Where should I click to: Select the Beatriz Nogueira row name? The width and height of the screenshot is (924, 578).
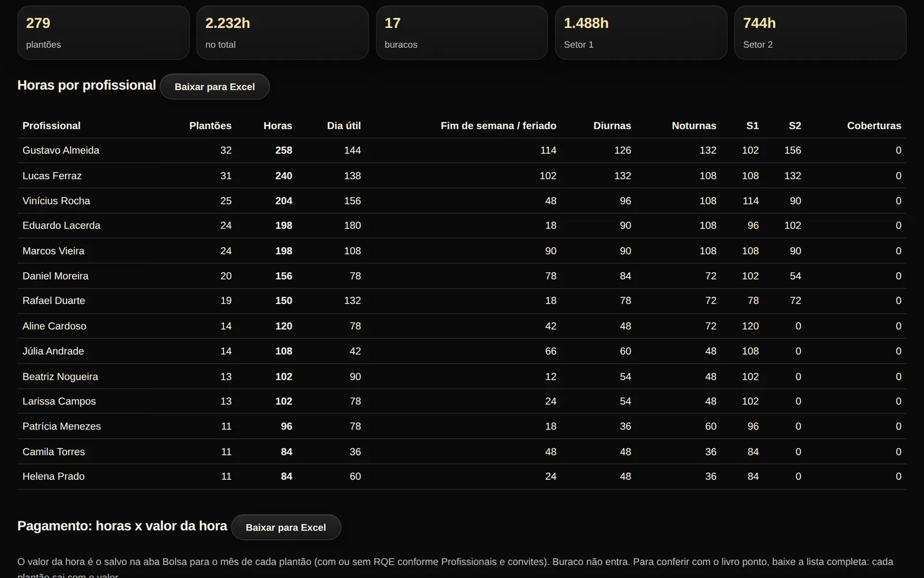[60, 376]
